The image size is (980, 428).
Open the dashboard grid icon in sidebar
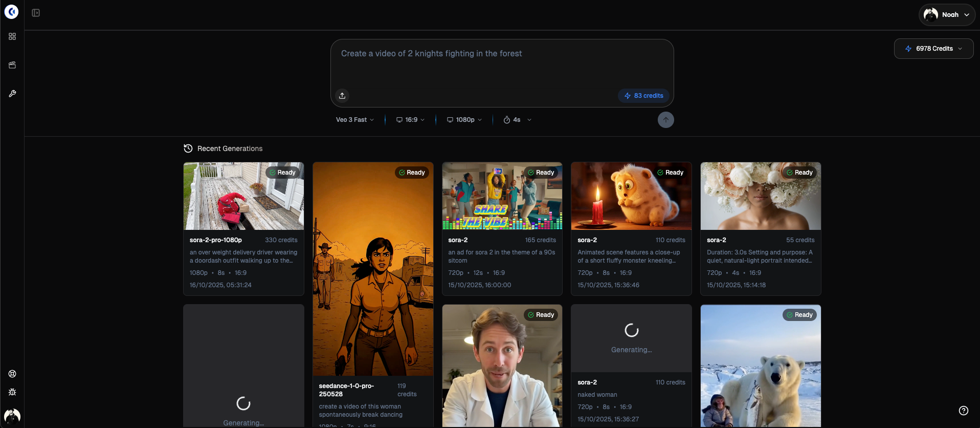click(12, 36)
